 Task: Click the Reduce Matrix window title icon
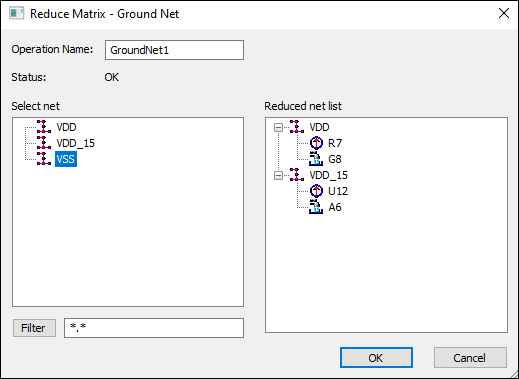(x=16, y=14)
